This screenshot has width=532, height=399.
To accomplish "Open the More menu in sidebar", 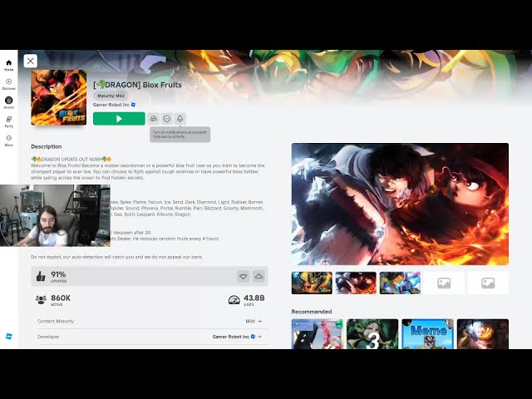I will coord(8,140).
